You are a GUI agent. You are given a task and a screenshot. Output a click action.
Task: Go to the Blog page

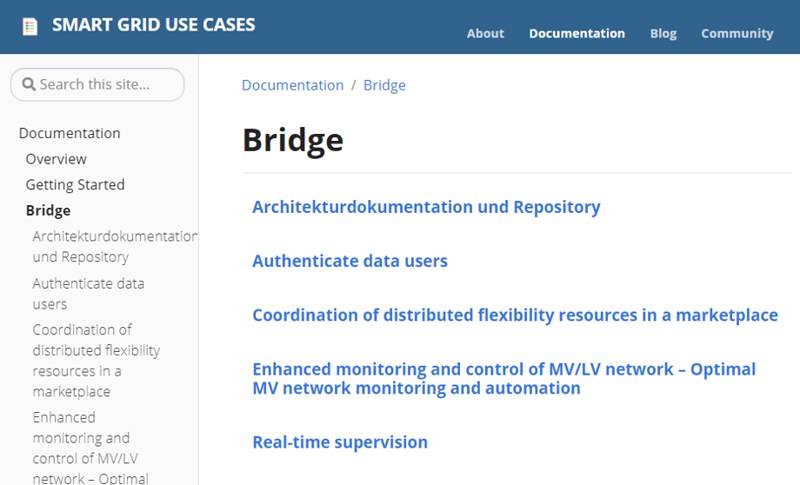coord(663,34)
